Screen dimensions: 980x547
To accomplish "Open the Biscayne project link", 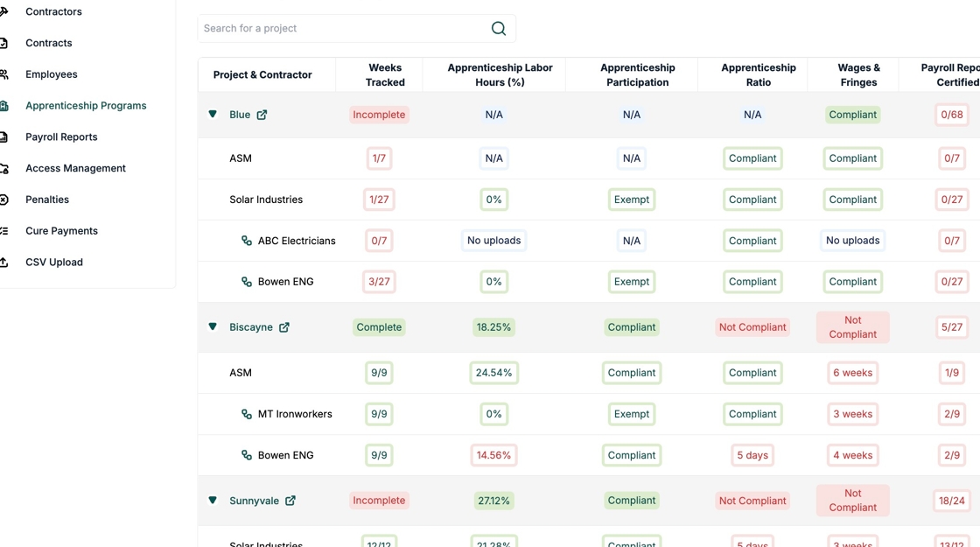I will [x=251, y=327].
